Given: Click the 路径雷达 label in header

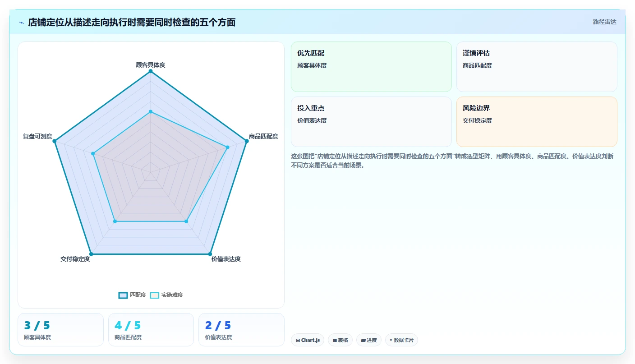Looking at the screenshot, I should pos(604,22).
